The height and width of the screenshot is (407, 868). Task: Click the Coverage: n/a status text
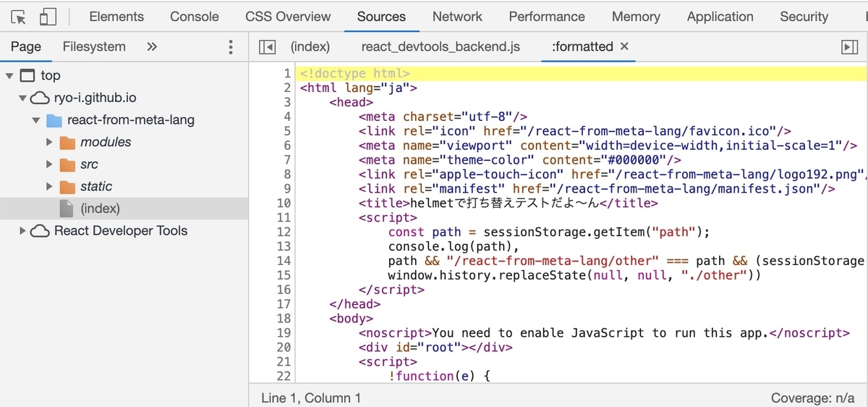814,398
